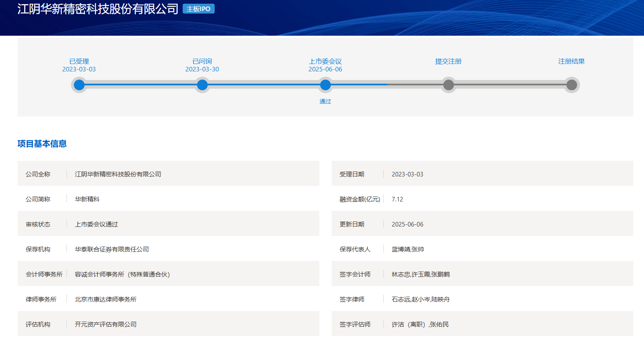Click the 审核状态 value 上市委会议通过
This screenshot has height=343, width=644.
click(96, 224)
